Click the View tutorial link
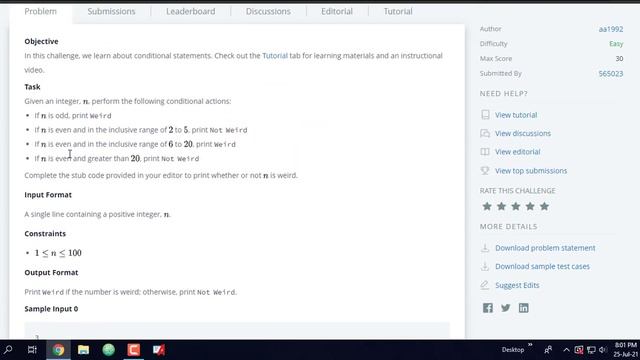The height and width of the screenshot is (360, 640). pos(516,115)
